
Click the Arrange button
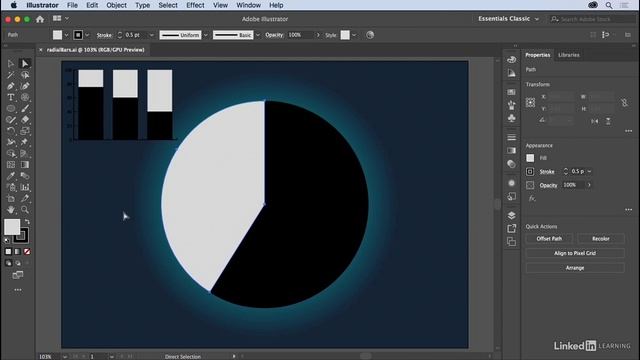(x=575, y=268)
